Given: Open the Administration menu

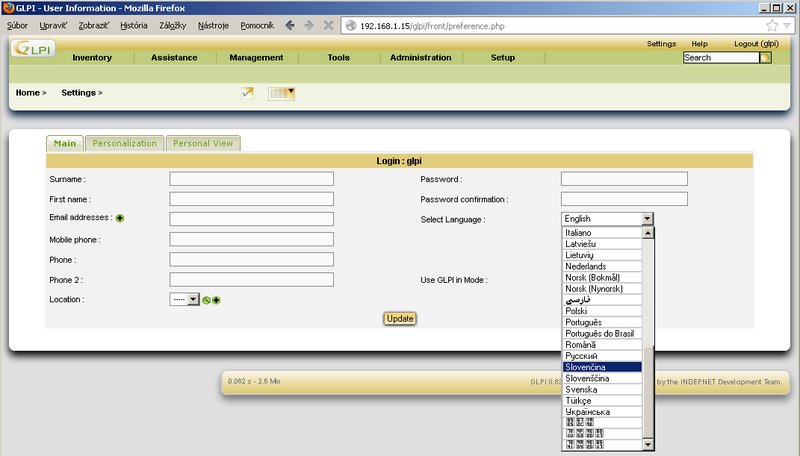Looking at the screenshot, I should tap(420, 58).
